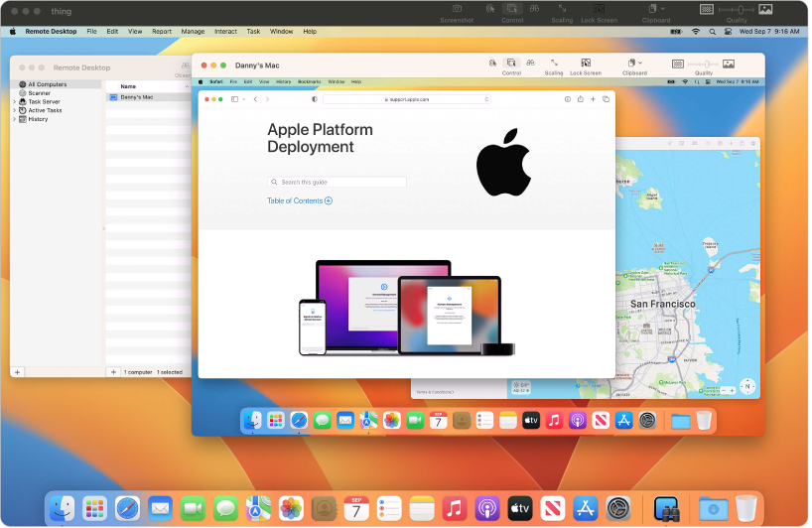This screenshot has width=812, height=528.
Task: Open Safari's downloads icon
Action: pyautogui.click(x=568, y=99)
